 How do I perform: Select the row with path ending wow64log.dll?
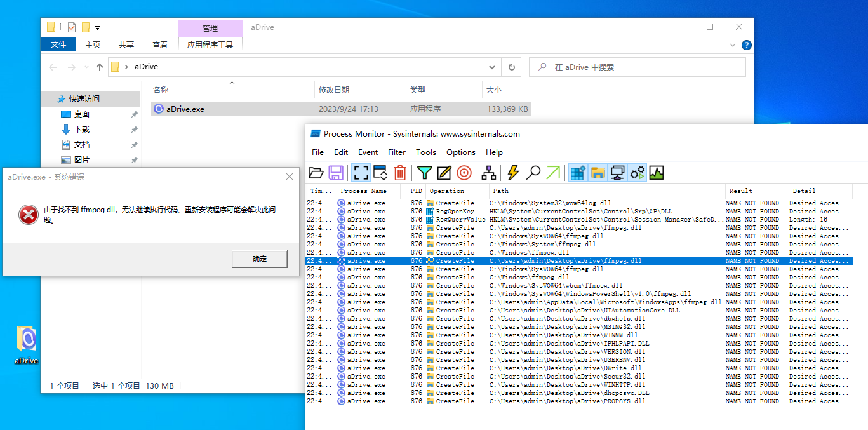pyautogui.click(x=579, y=203)
